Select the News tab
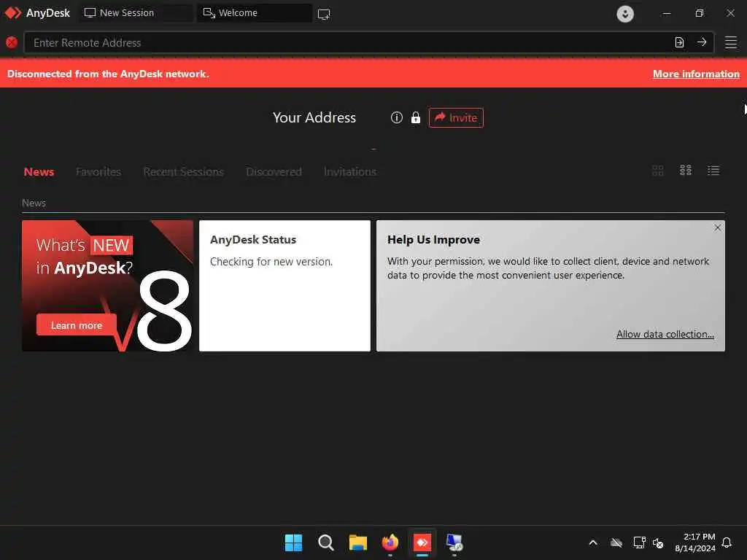Image resolution: width=747 pixels, height=560 pixels. pyautogui.click(x=39, y=172)
